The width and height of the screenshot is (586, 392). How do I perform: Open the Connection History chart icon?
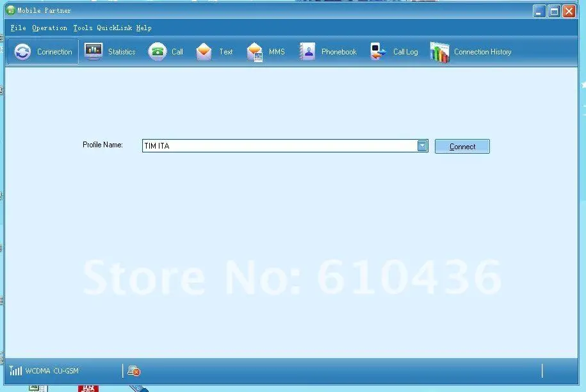439,52
